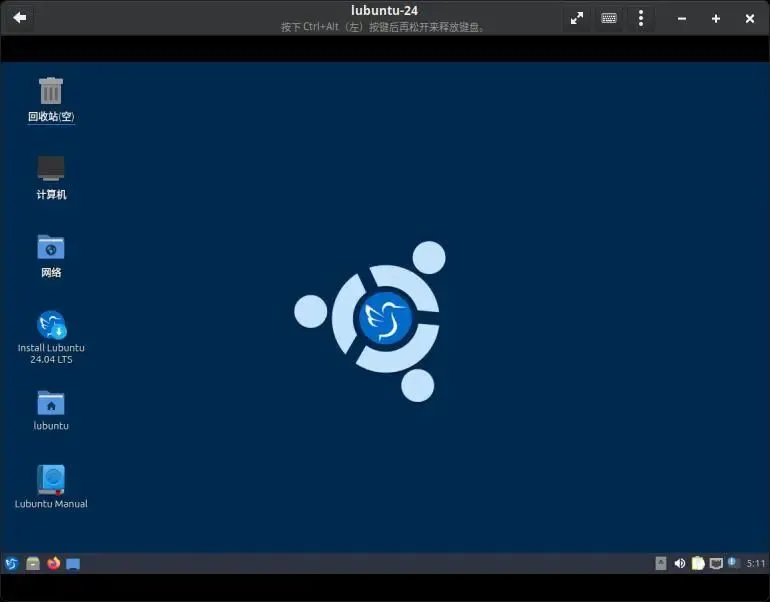
Task: Select the Trash (回收站) desktop icon
Action: tap(51, 100)
